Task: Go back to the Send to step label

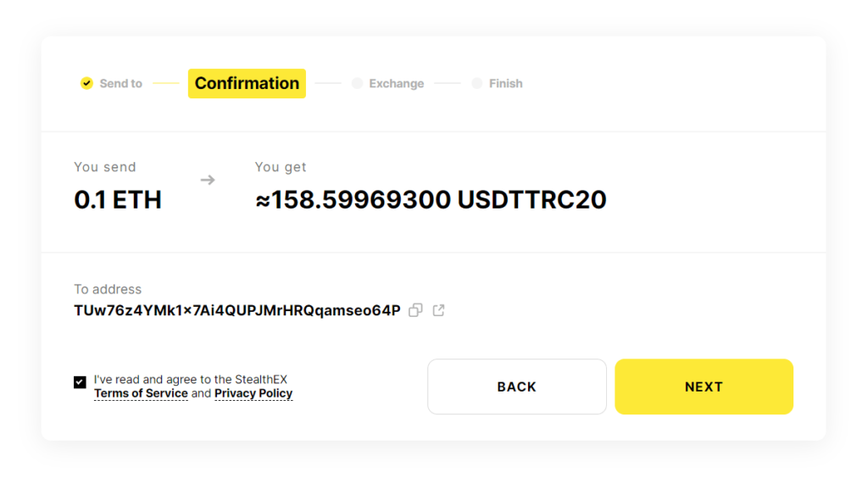Action: [x=120, y=83]
